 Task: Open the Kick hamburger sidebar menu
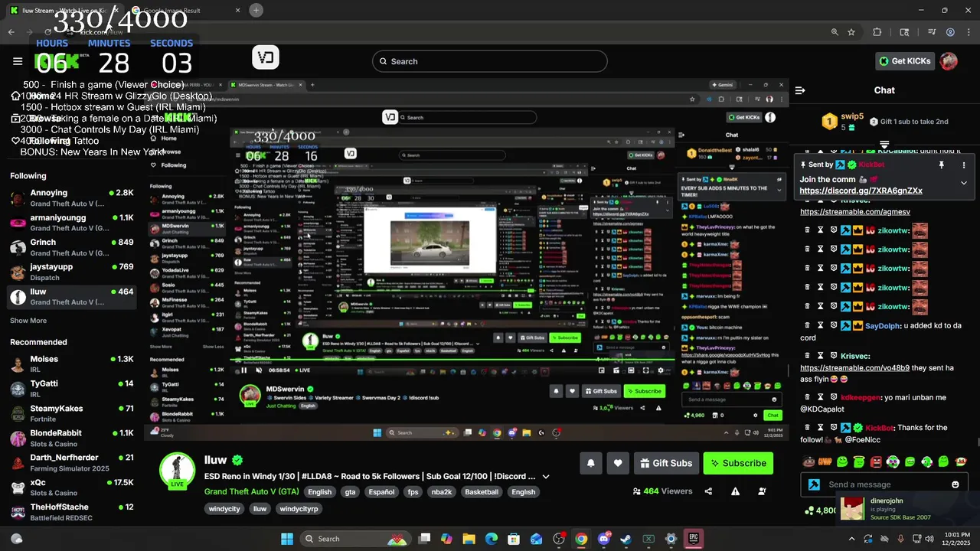[x=18, y=61]
